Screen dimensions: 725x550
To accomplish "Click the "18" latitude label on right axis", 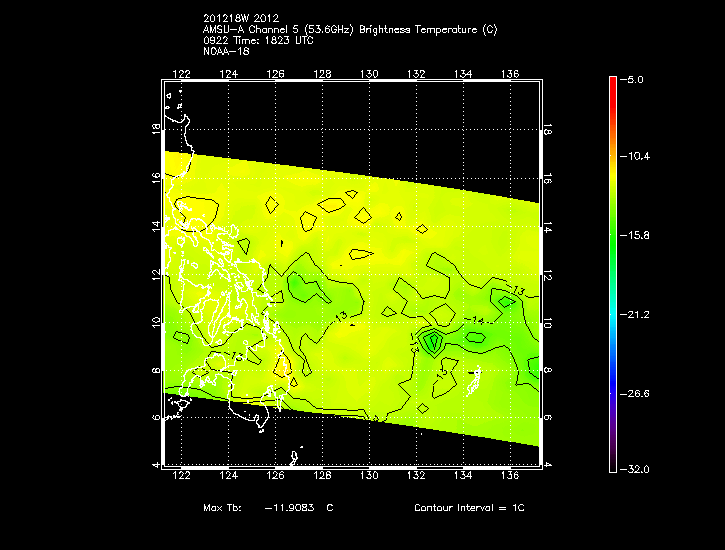I will point(547,129).
